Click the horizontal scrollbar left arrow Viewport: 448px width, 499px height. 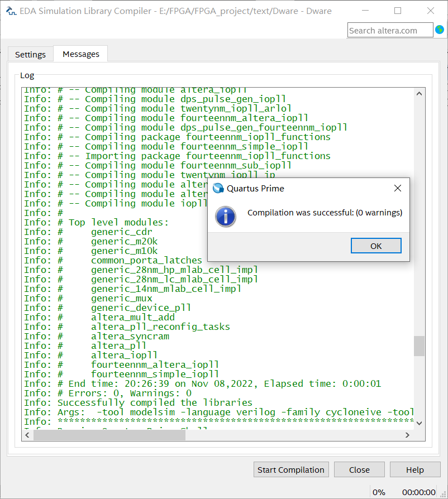tap(27, 435)
